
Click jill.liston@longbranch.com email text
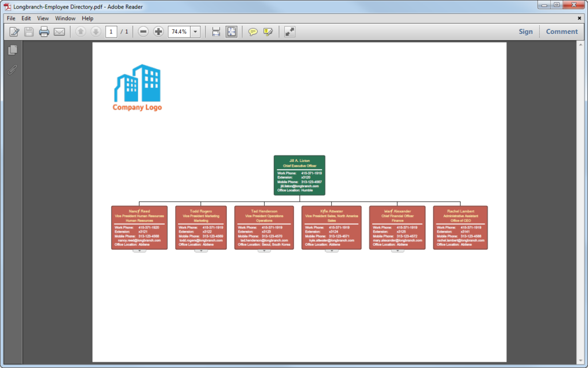(x=300, y=186)
